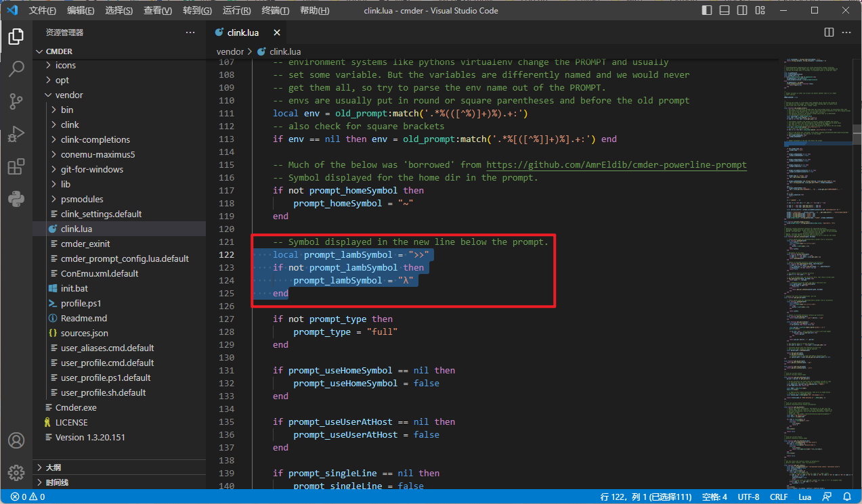This screenshot has height=504, width=862.
Task: Open editor more actions menu
Action: (x=846, y=32)
